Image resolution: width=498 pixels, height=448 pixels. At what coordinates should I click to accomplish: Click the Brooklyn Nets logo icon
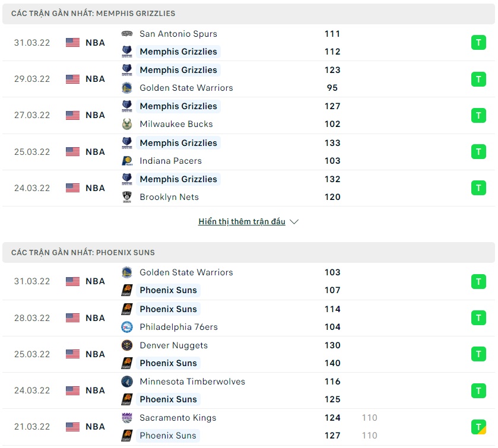click(127, 197)
